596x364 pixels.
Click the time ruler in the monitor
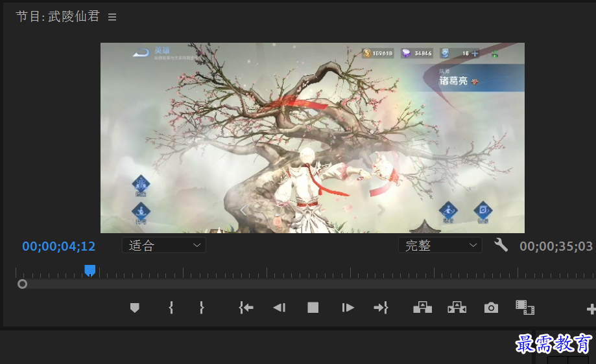pyautogui.click(x=305, y=272)
